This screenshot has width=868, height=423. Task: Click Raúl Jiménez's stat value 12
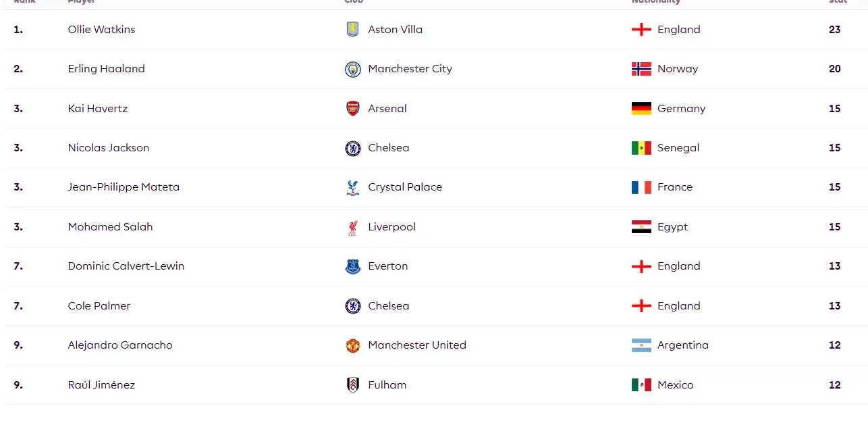[x=834, y=385]
